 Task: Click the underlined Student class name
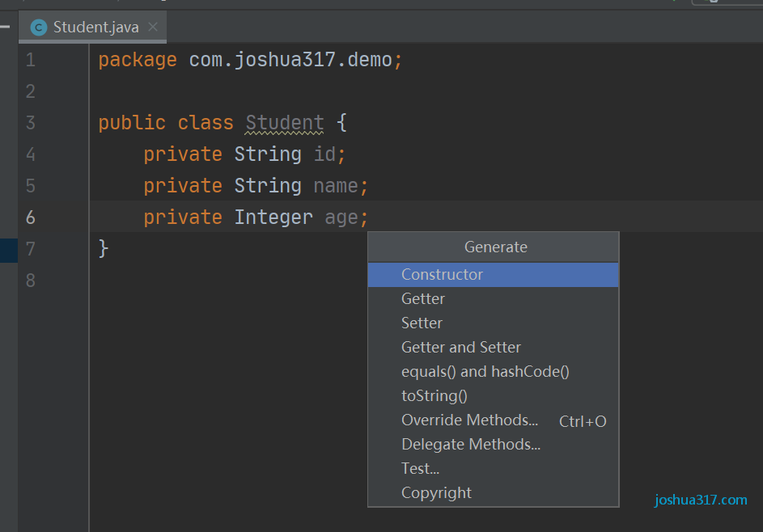[x=285, y=123]
